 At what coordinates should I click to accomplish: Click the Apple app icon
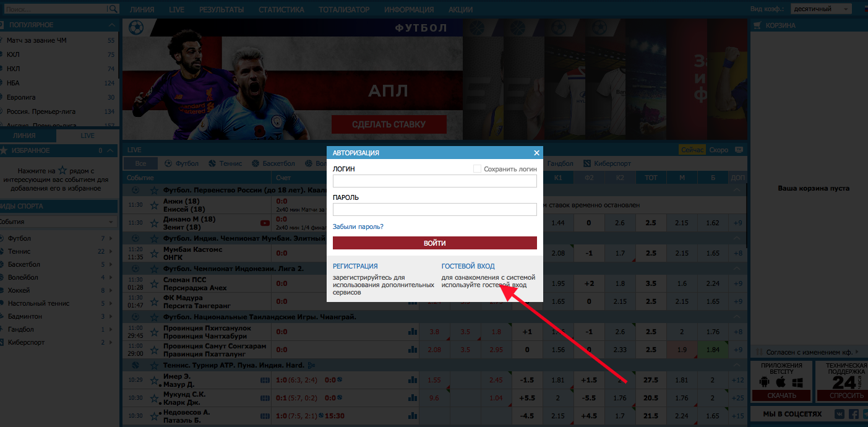(780, 381)
